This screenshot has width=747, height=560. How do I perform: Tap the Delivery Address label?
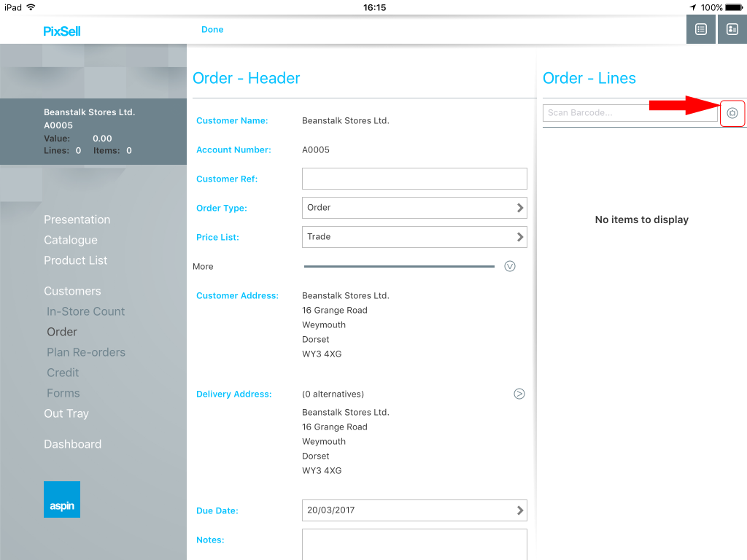tap(234, 394)
